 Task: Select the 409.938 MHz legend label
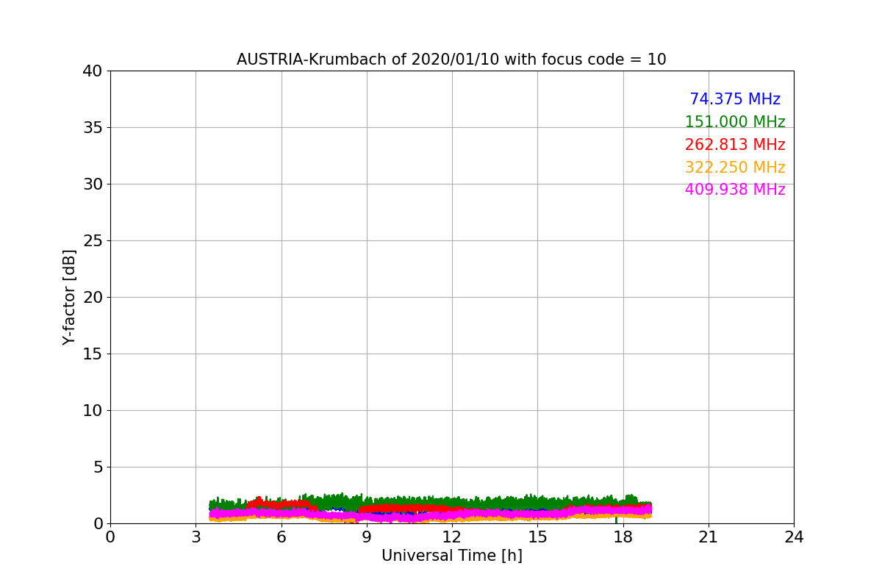735,190
